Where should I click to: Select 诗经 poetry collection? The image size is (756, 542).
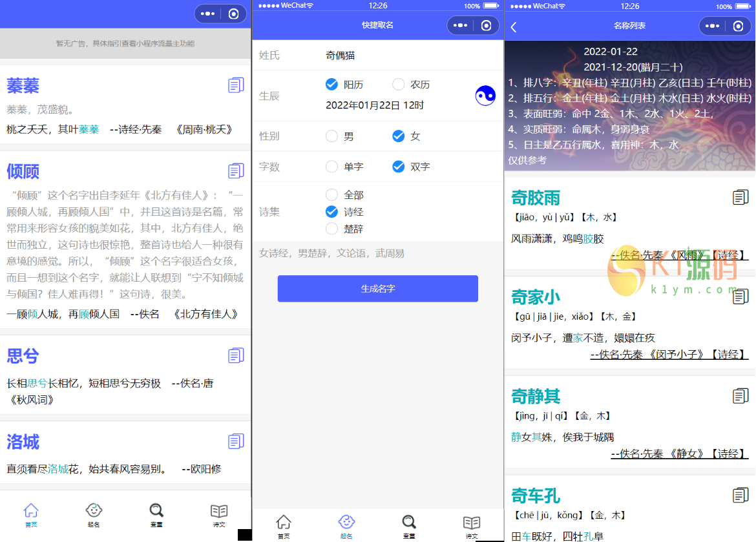click(344, 212)
